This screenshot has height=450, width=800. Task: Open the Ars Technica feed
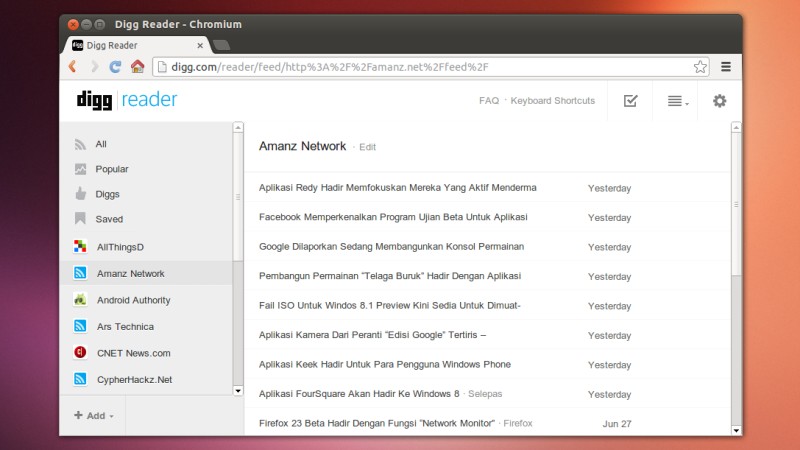125,327
